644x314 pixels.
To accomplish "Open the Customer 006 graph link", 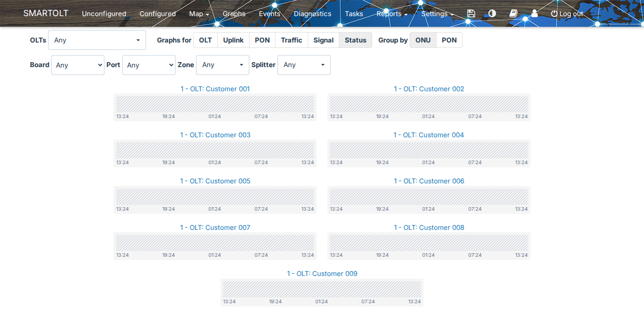I will point(429,181).
